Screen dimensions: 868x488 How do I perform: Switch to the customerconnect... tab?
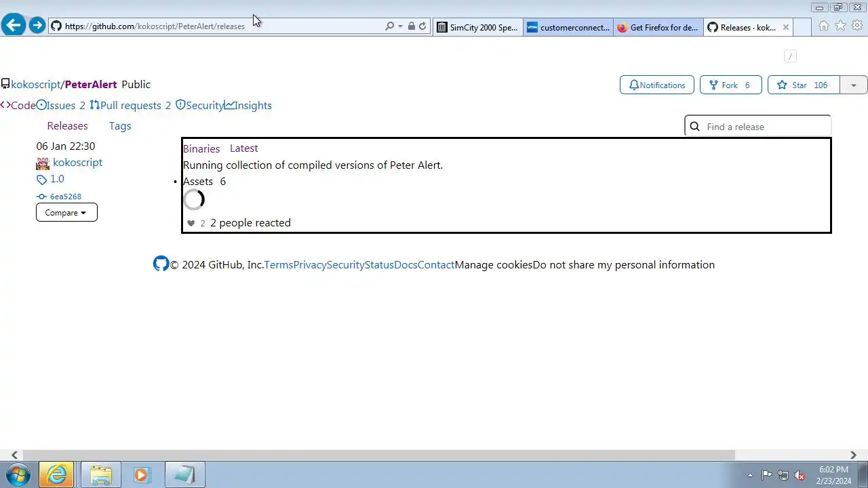click(x=568, y=27)
